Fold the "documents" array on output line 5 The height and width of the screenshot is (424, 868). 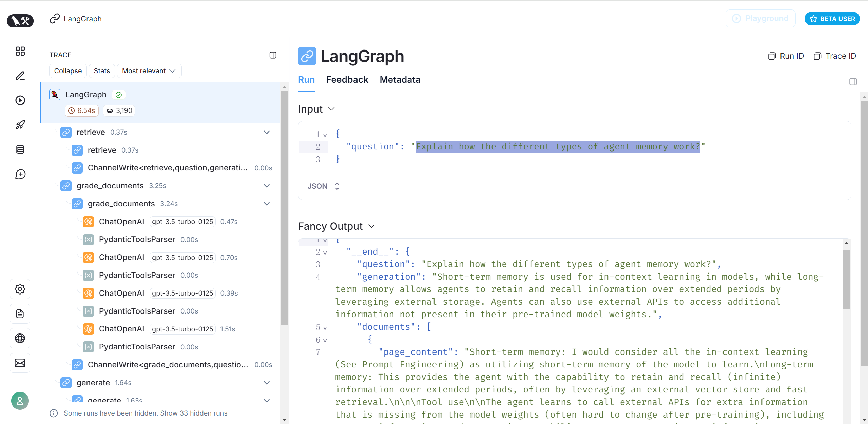(x=325, y=328)
